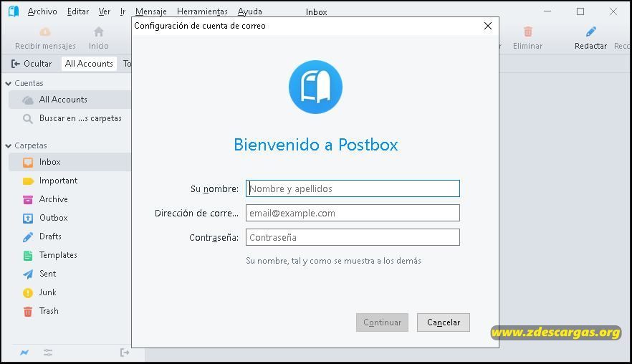
Task: Open the Sent folder
Action: [70, 274]
